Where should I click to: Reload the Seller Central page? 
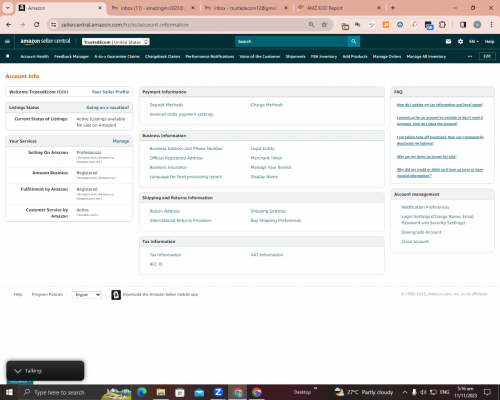point(37,25)
